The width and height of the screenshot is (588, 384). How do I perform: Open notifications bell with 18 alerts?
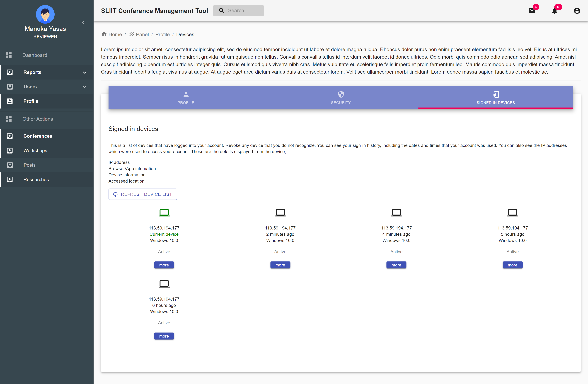coord(555,11)
